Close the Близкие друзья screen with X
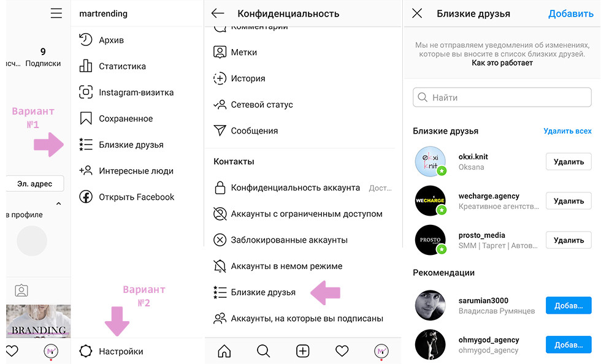601x364 pixels. click(417, 13)
